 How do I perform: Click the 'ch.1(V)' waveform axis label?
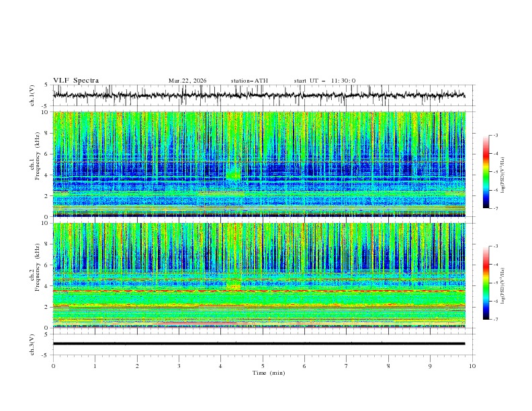click(32, 95)
